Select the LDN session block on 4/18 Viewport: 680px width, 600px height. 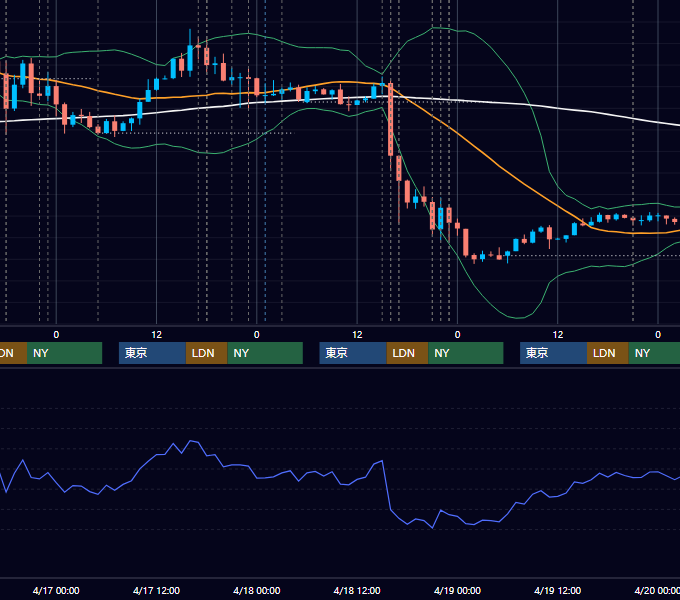[x=407, y=353]
